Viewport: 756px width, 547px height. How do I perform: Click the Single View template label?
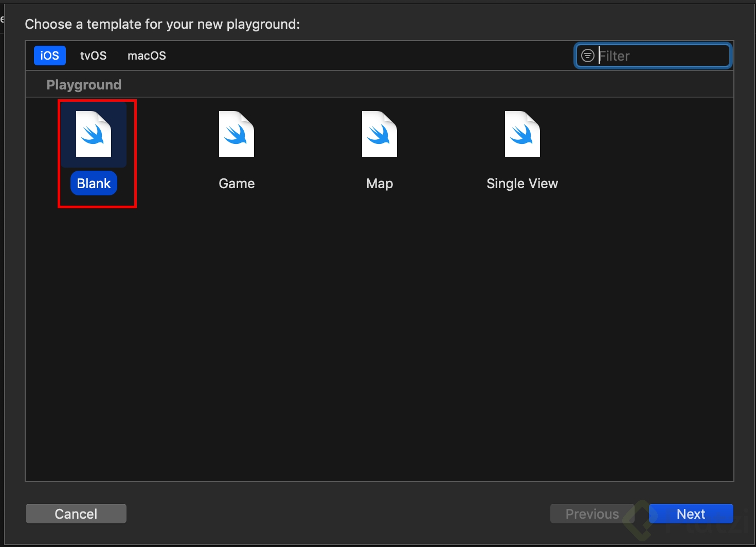pyautogui.click(x=522, y=184)
